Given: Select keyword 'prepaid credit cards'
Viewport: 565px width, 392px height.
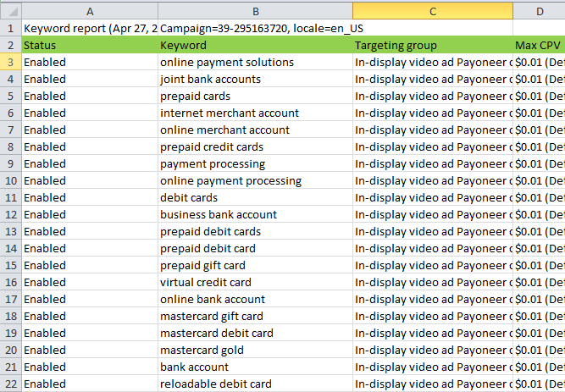Looking at the screenshot, I should coord(255,146).
